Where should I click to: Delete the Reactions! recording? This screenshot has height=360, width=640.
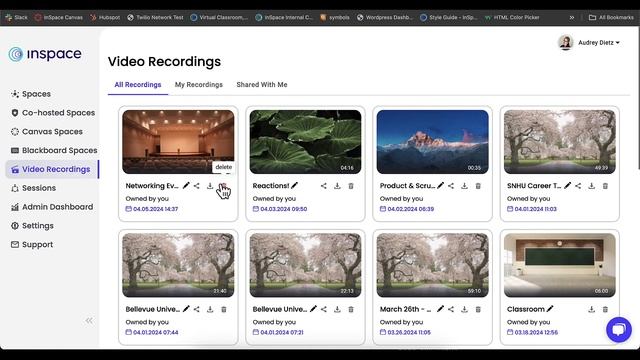[x=351, y=186]
